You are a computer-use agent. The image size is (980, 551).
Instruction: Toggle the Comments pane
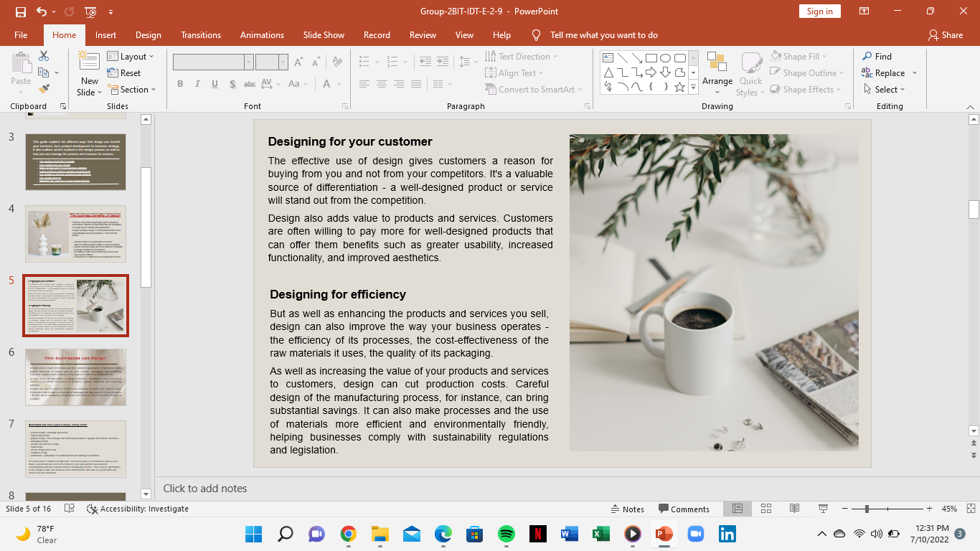pos(684,509)
